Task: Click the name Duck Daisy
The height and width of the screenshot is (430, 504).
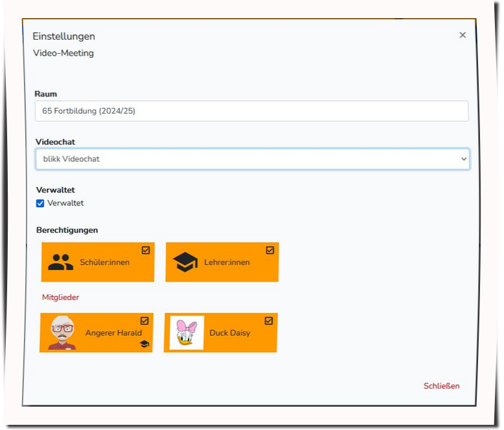Action: [x=229, y=333]
